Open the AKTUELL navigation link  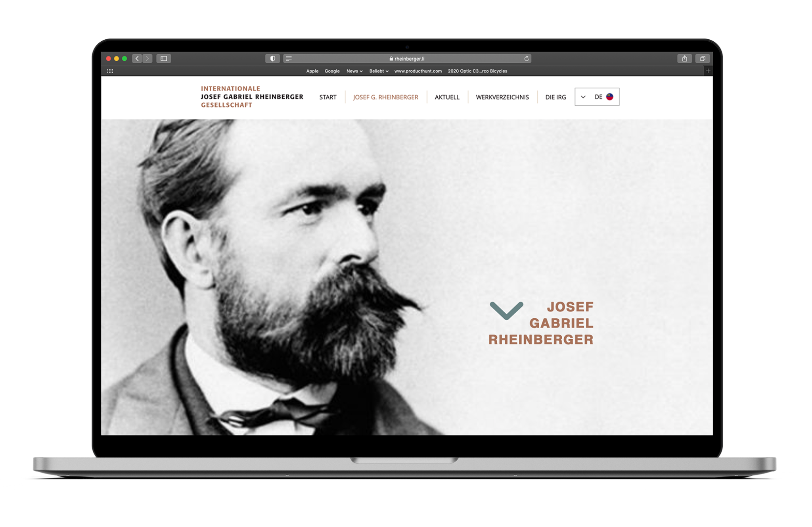click(447, 97)
